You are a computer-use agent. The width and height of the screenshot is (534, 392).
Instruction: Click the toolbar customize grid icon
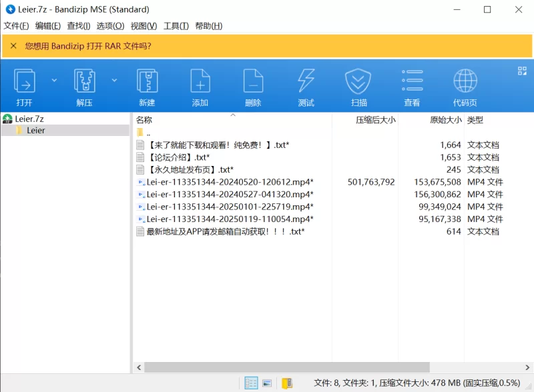(x=522, y=71)
